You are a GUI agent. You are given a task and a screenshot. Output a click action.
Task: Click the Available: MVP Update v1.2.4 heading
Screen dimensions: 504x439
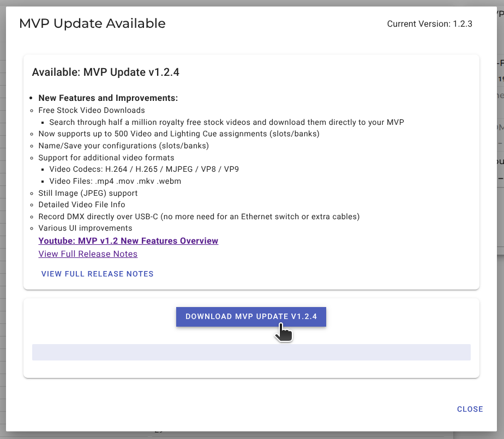[x=106, y=72]
